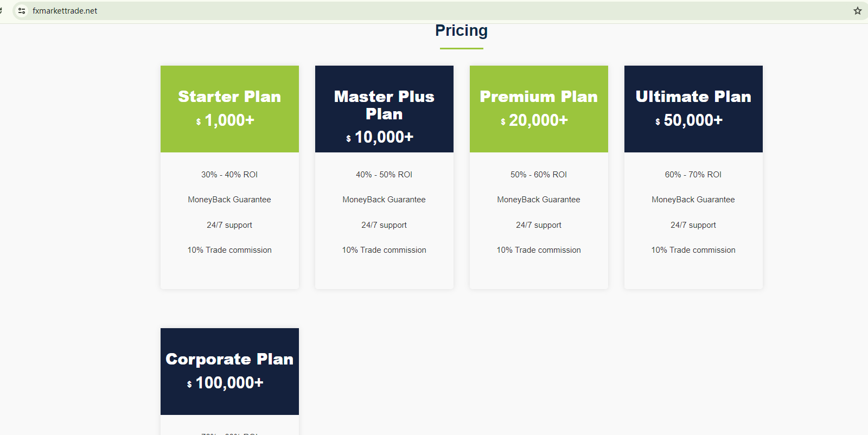Bookmark this page with the star icon

pyautogui.click(x=857, y=11)
